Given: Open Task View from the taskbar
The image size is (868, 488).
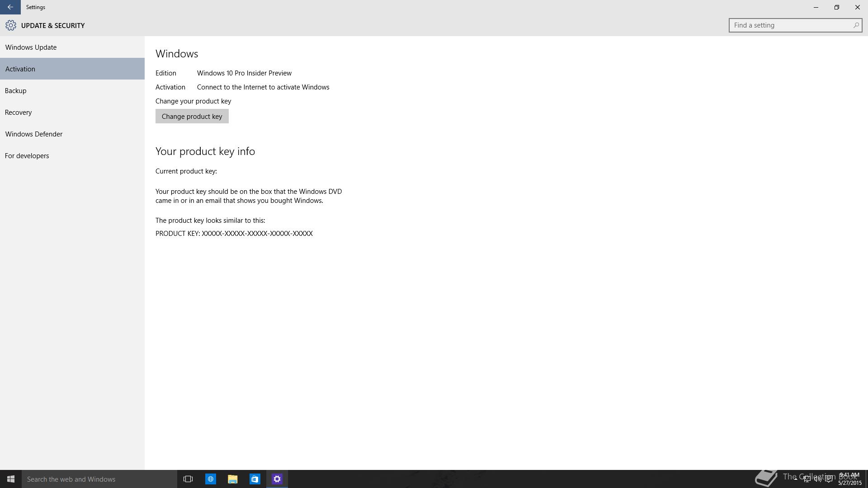Looking at the screenshot, I should 188,479.
